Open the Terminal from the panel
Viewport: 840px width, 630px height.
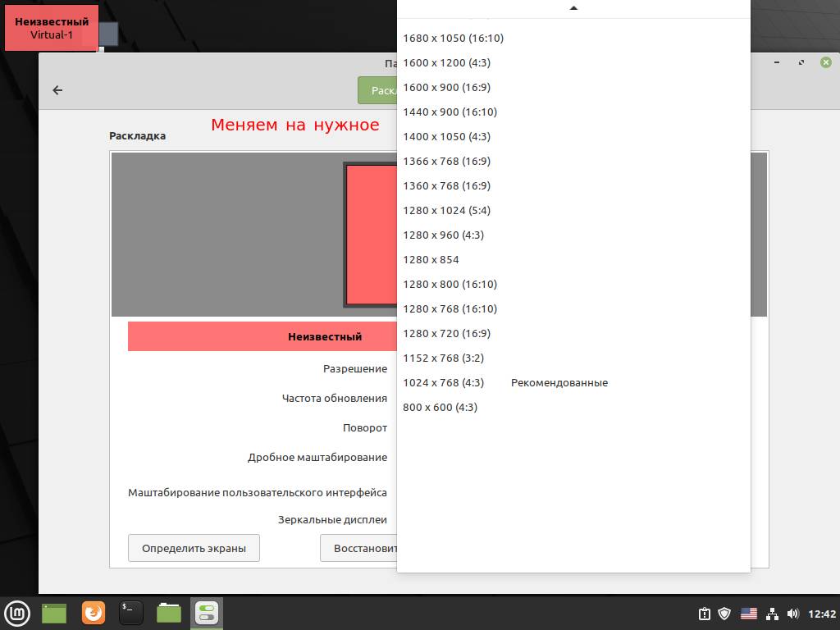tap(131, 613)
